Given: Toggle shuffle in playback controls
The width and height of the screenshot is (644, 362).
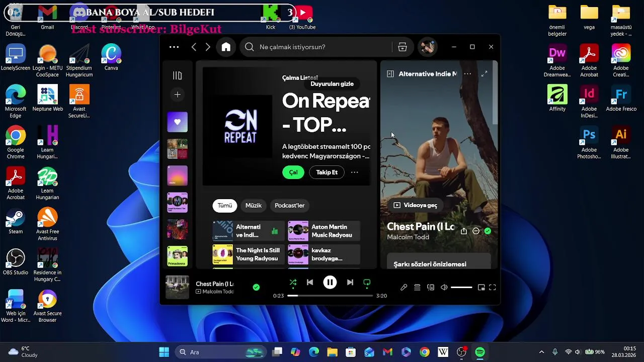Looking at the screenshot, I should 293,283.
